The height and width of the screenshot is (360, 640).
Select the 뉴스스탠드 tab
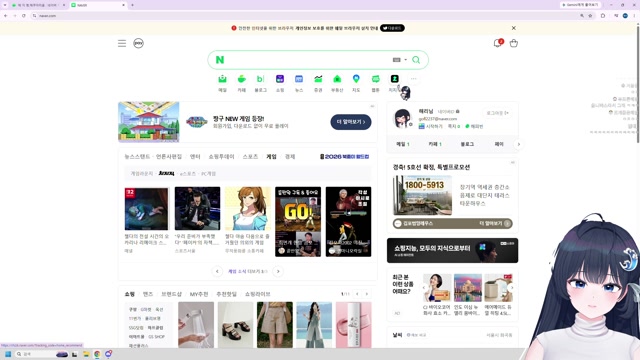coord(137,157)
